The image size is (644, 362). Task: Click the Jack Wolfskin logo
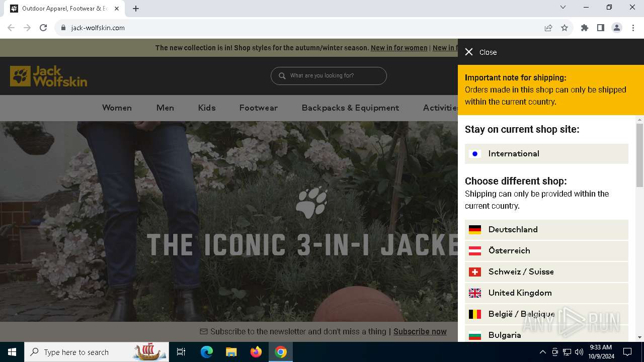click(x=49, y=76)
